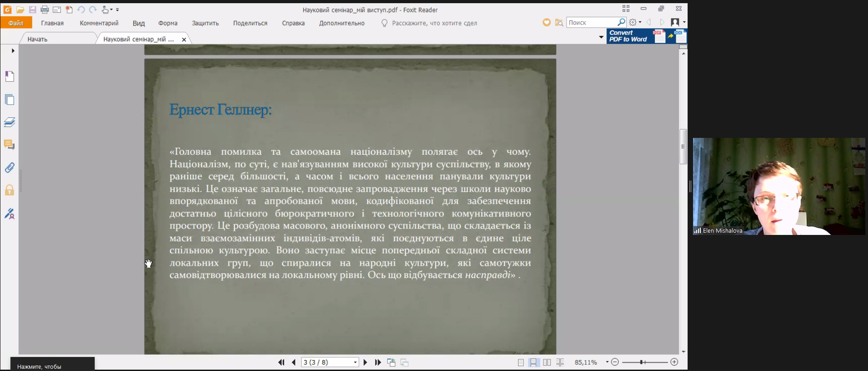This screenshot has width=868, height=371.
Task: Open the Файл menu
Action: tap(16, 23)
